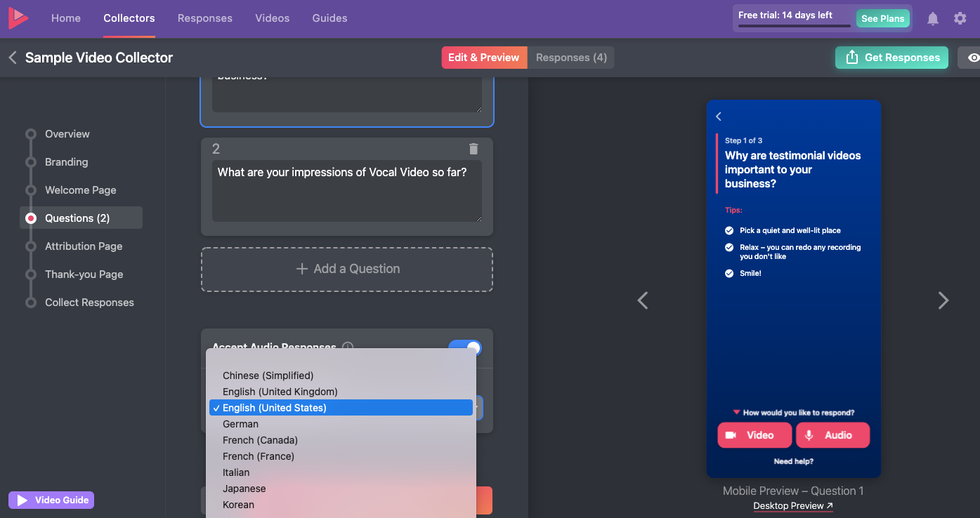
Task: Open the Videos menu item
Action: (272, 18)
